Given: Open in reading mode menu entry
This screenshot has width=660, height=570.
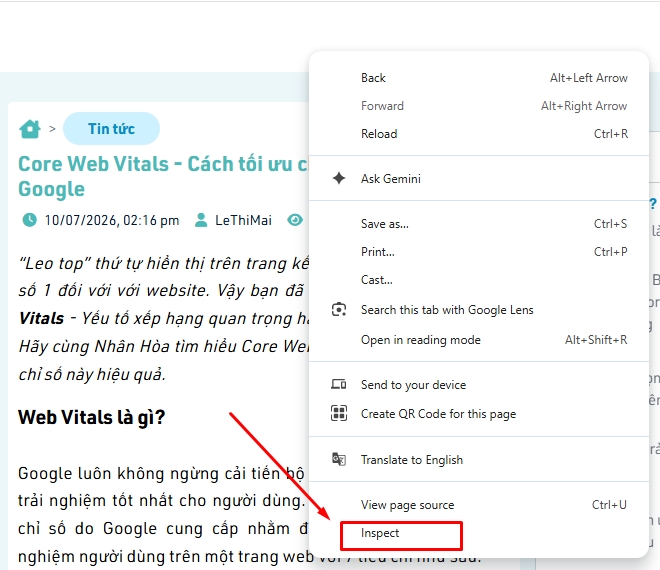Looking at the screenshot, I should coord(479,340).
